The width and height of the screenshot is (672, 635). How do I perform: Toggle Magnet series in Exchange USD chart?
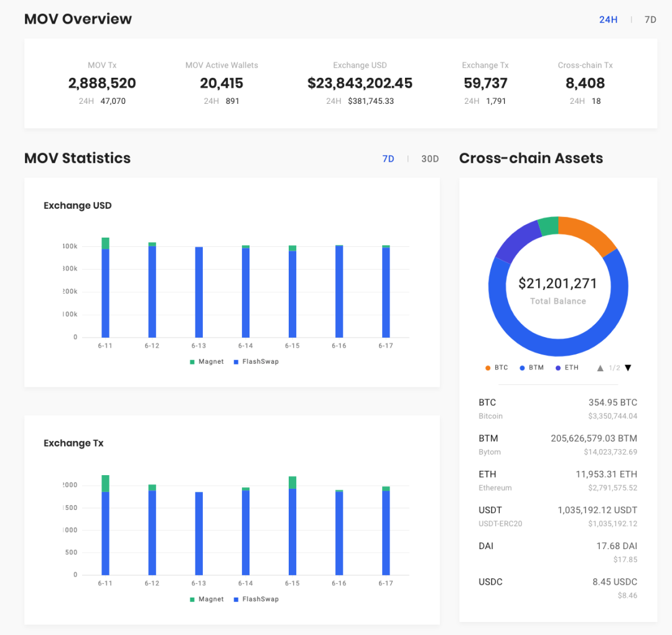[207, 361]
